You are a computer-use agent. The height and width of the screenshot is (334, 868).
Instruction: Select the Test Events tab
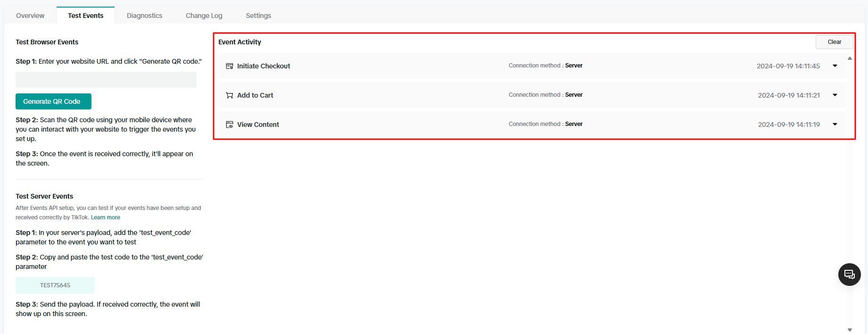85,16
